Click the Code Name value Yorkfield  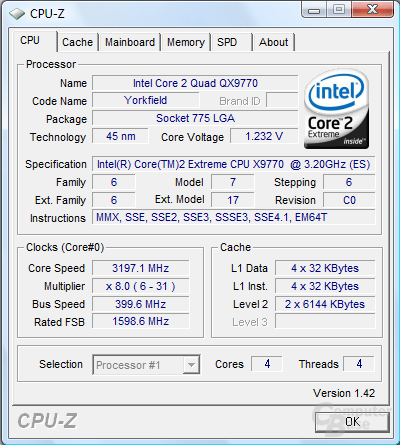pyautogui.click(x=146, y=100)
